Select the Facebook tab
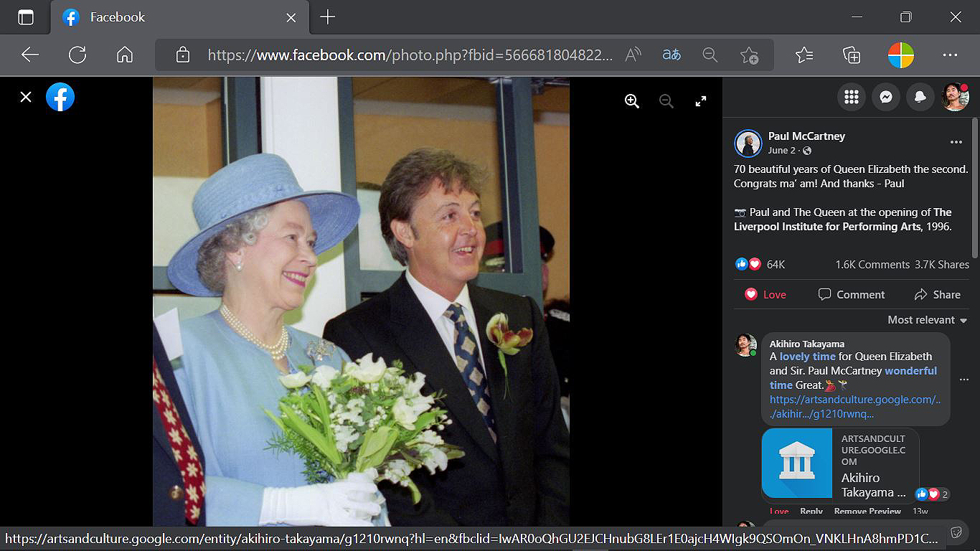The image size is (980, 551). (x=179, y=17)
